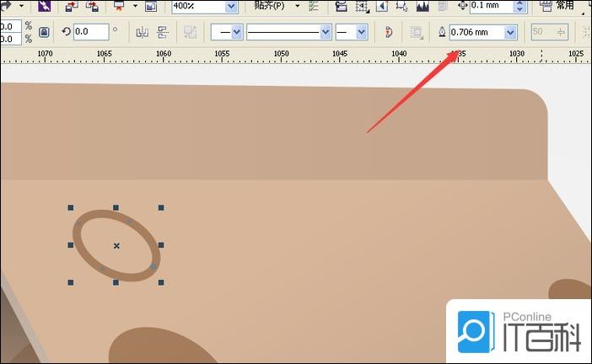Click the monitor publish icon
The width and height of the screenshot is (592, 364).
tap(119, 6)
